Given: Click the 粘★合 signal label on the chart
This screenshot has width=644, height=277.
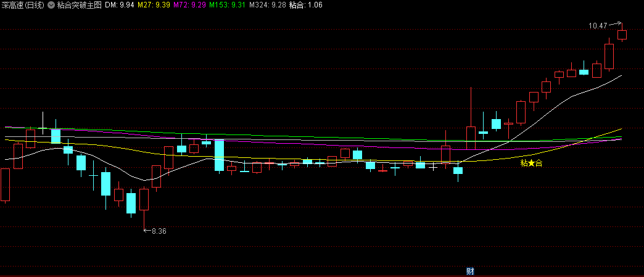Looking at the screenshot, I should coord(531,163).
